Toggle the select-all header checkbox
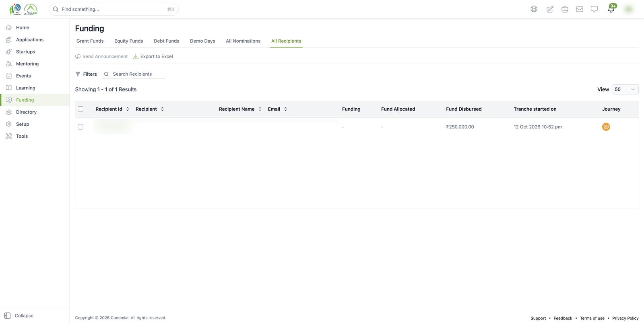644x323 pixels. click(80, 109)
